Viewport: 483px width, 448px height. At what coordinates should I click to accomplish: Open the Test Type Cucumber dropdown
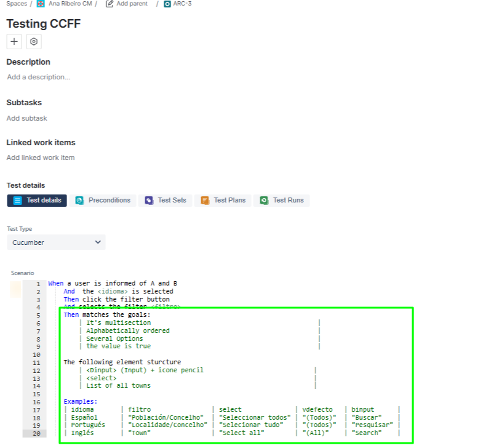[56, 242]
